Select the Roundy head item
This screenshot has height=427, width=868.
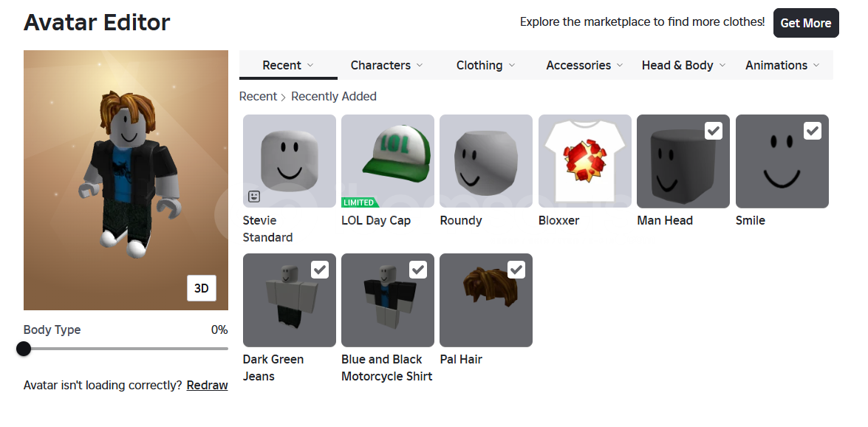click(x=486, y=161)
